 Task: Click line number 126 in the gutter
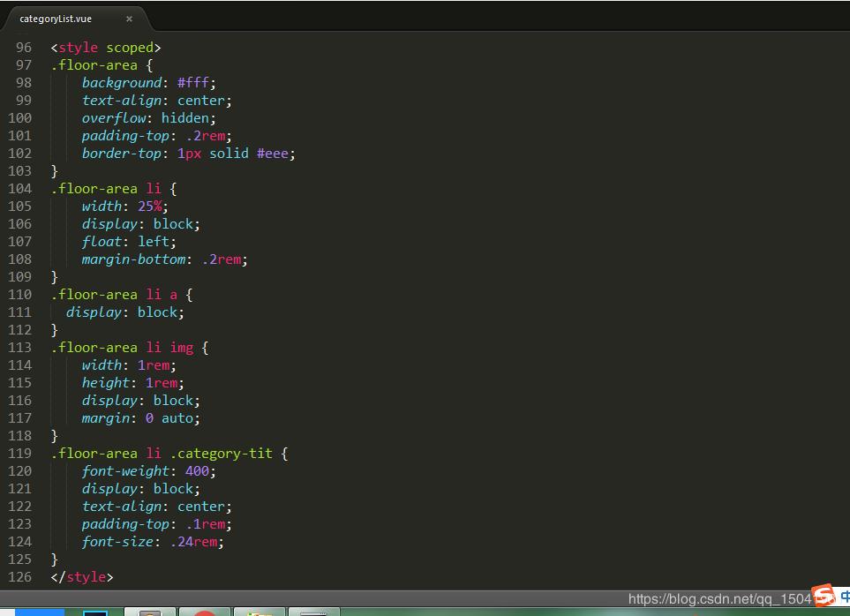[19, 577]
